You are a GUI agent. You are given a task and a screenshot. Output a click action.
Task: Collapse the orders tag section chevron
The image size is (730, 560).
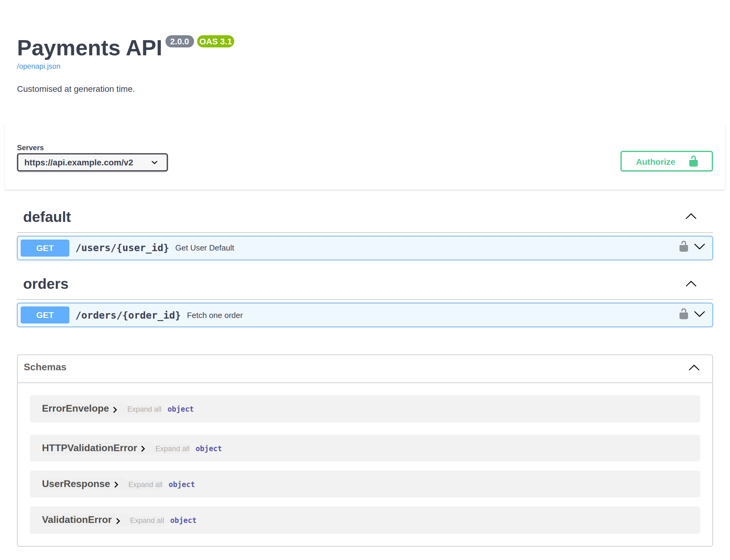coord(691,284)
